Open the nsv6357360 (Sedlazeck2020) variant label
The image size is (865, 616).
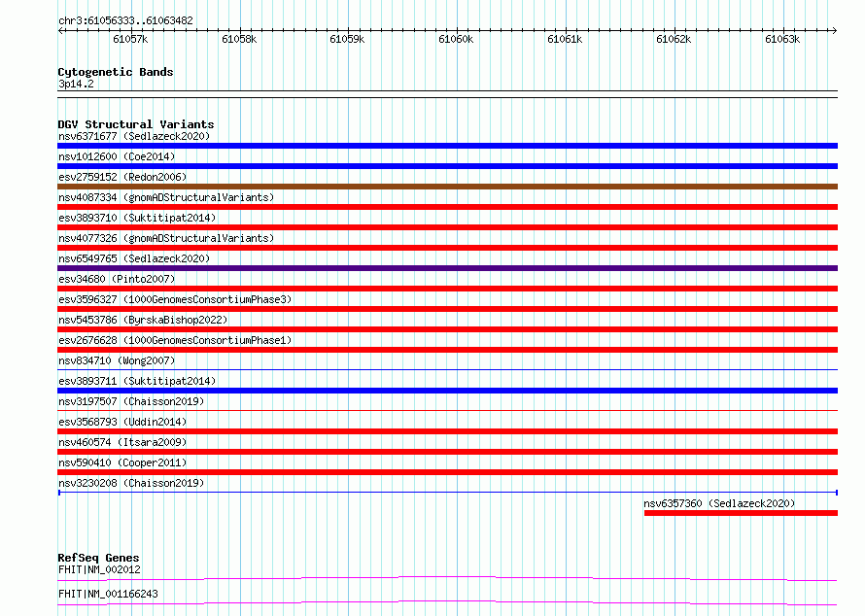pyautogui.click(x=719, y=503)
